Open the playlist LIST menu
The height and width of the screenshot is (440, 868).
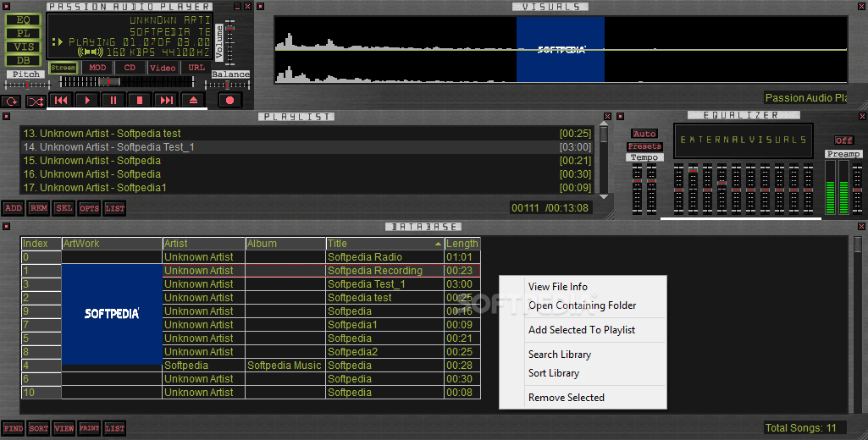coord(114,208)
